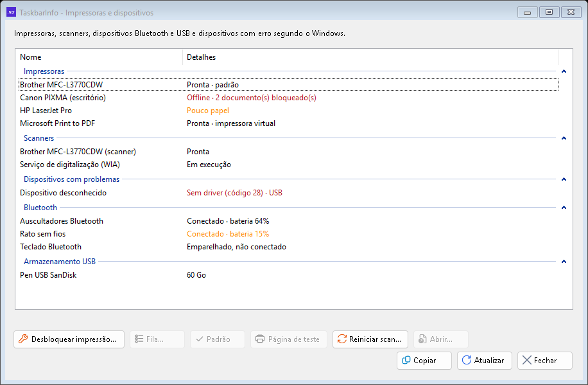Image resolution: width=588 pixels, height=385 pixels.
Task: Click the 60 Go storage detail
Action: (196, 275)
